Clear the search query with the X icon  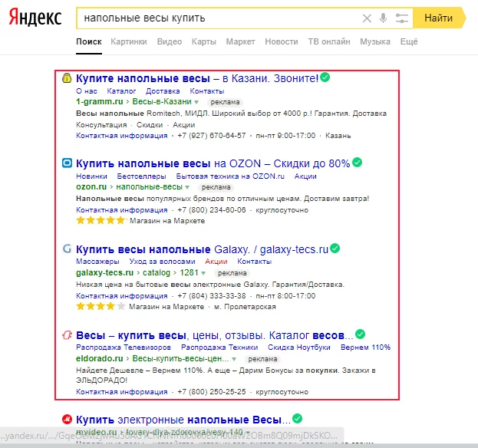(367, 18)
